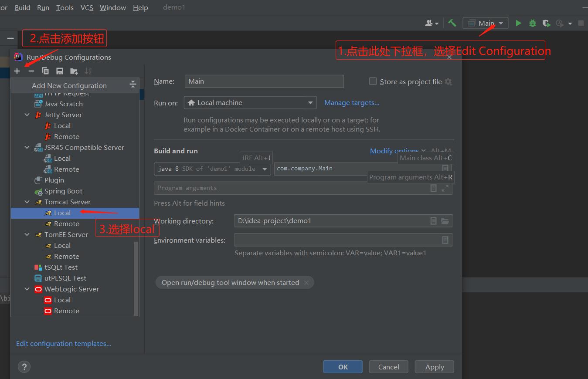The height and width of the screenshot is (379, 588).
Task: Open the Main run configuration dropdown
Action: tap(486, 23)
